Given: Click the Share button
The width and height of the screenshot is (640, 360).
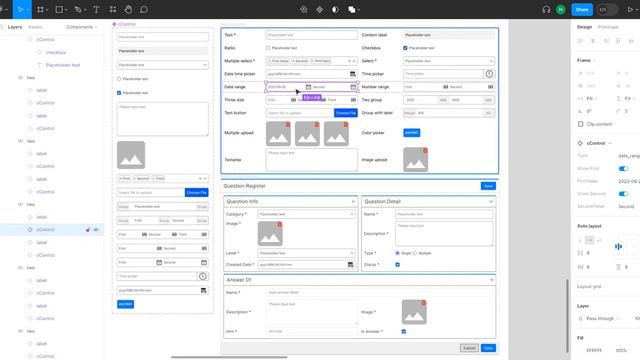Looking at the screenshot, I should click(x=582, y=9).
